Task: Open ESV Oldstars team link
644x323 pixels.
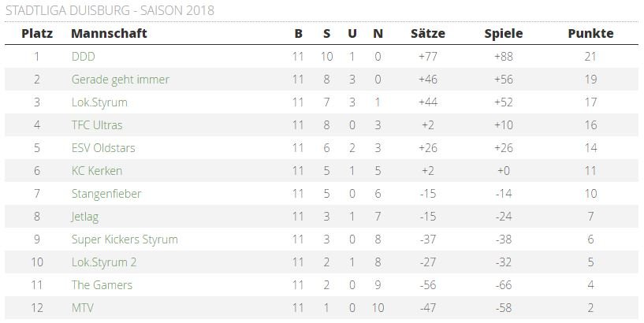Action: point(102,148)
